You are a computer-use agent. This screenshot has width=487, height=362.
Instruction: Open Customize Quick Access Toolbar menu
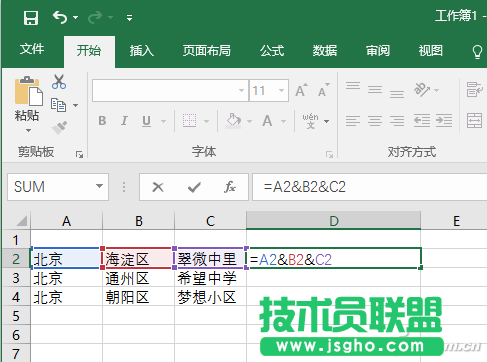[x=129, y=18]
